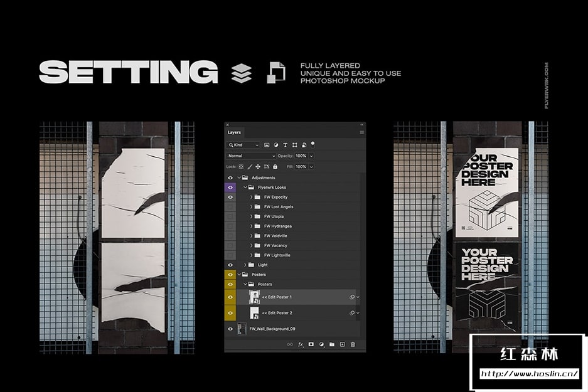Collapse the Adjustments group

(239, 178)
